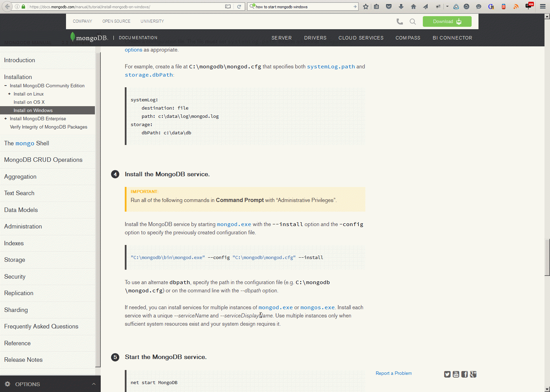This screenshot has width=550, height=392.
Task: Click the page's vertical scrollbar thumb
Action: pos(547,257)
